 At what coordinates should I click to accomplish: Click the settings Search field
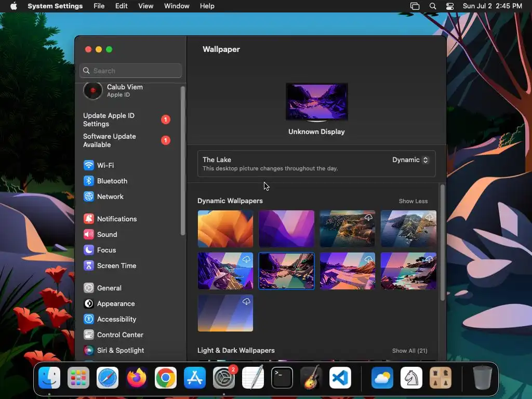pyautogui.click(x=130, y=71)
